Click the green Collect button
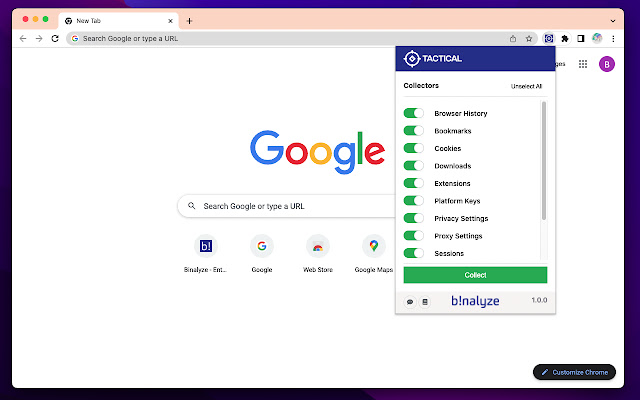The image size is (640, 400). (x=475, y=275)
